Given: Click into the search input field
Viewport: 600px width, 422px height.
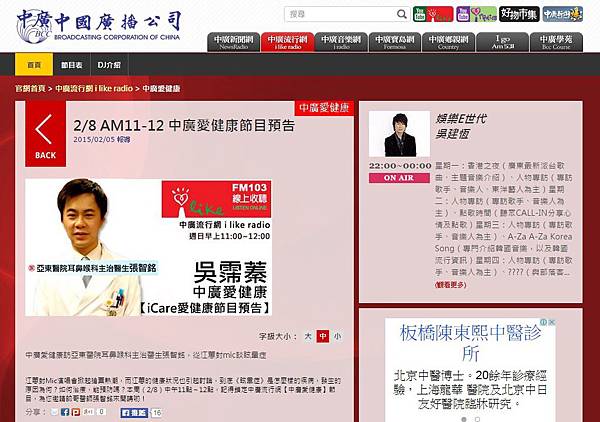Looking at the screenshot, I should (x=341, y=14).
